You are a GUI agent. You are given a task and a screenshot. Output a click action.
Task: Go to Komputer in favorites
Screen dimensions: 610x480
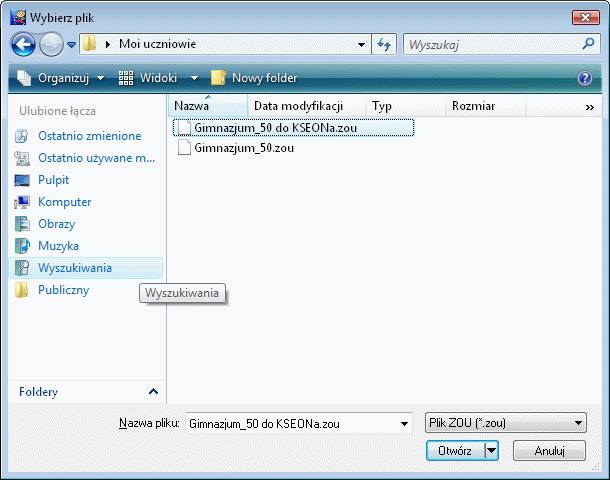pos(65,202)
